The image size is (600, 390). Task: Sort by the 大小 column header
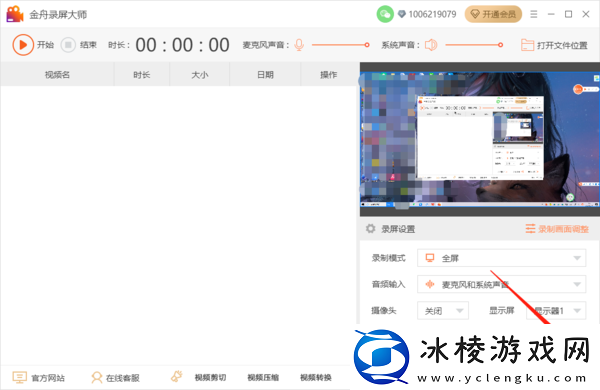(200, 75)
